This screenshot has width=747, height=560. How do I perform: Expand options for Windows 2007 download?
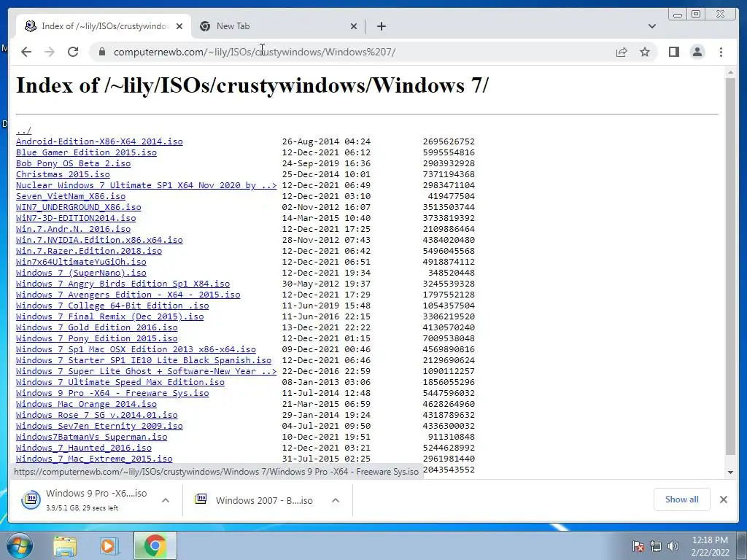click(x=336, y=500)
